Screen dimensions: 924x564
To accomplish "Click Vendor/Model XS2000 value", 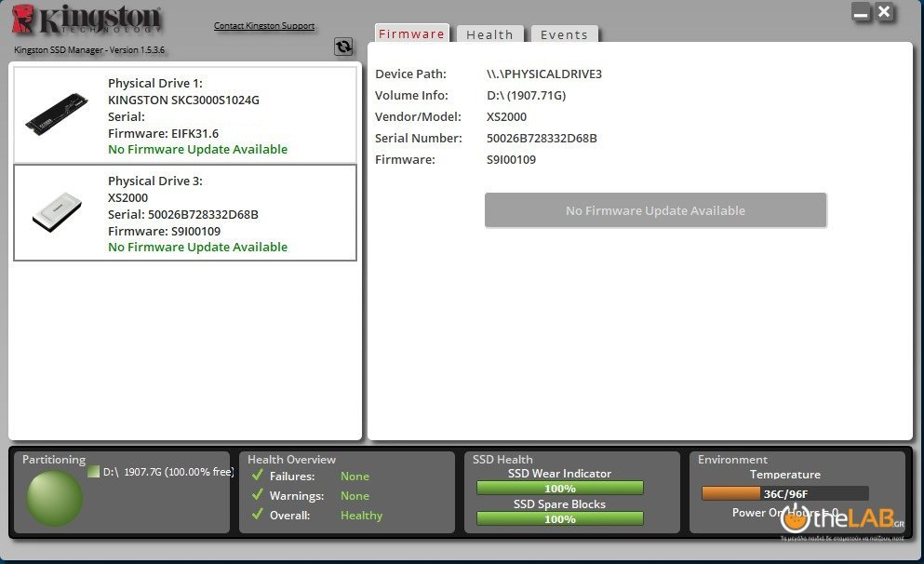I will (506, 116).
